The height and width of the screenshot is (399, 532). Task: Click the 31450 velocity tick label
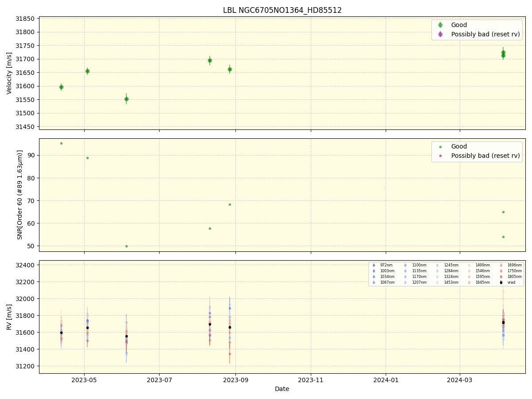(26, 127)
